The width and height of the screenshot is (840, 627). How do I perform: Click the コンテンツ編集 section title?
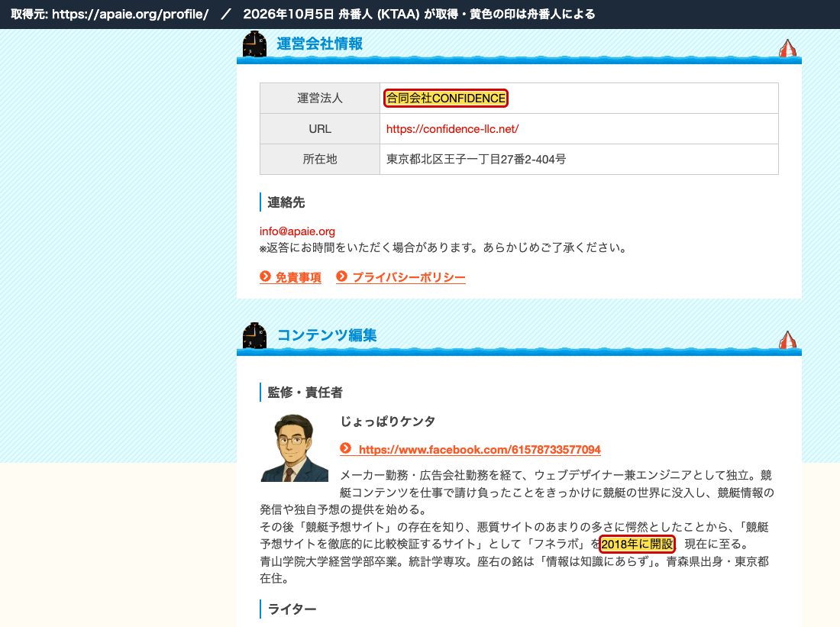(327, 335)
